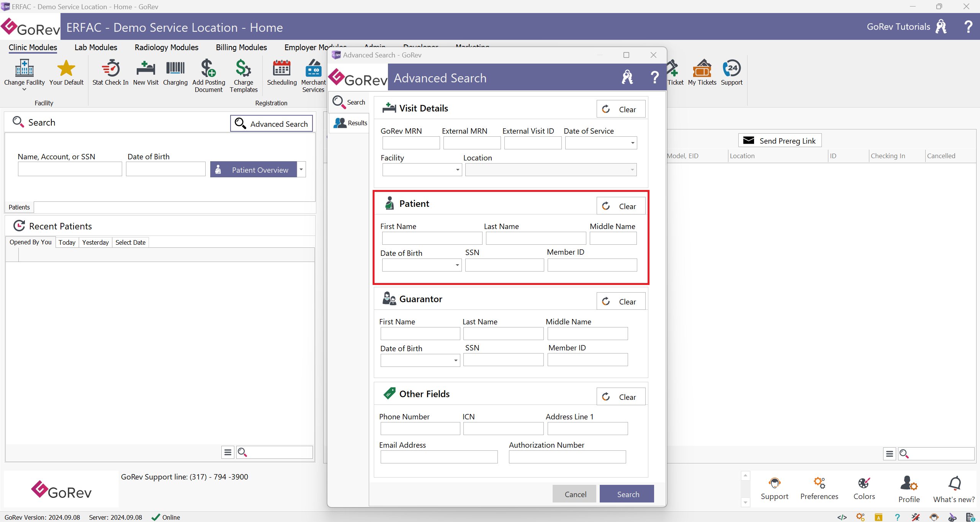The image size is (980, 522).
Task: Click the External Visit ID field
Action: [533, 143]
